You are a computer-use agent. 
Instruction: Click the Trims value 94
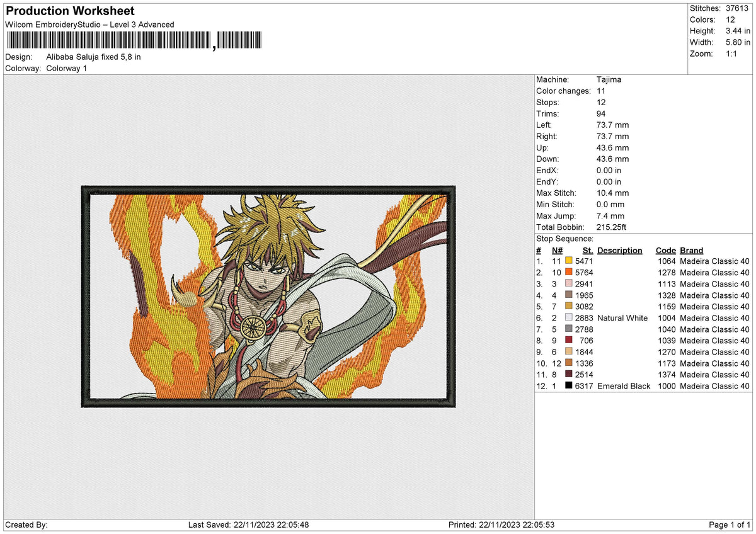(x=602, y=113)
